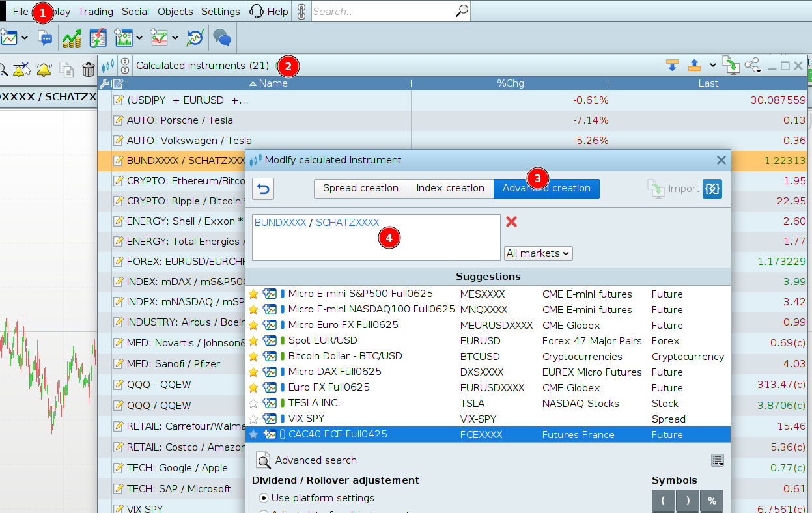Click the link icon in Calculated instruments title

[x=125, y=66]
